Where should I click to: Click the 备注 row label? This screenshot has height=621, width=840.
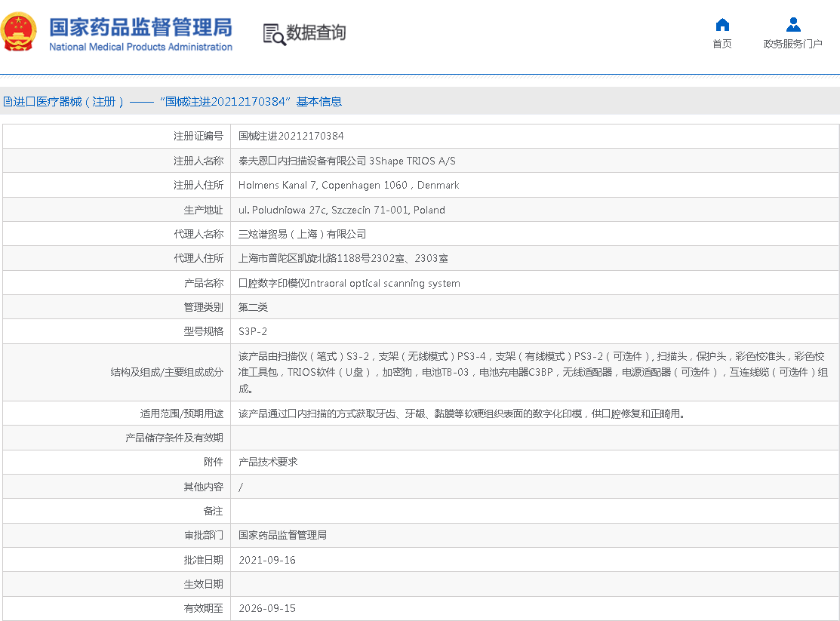click(x=214, y=511)
